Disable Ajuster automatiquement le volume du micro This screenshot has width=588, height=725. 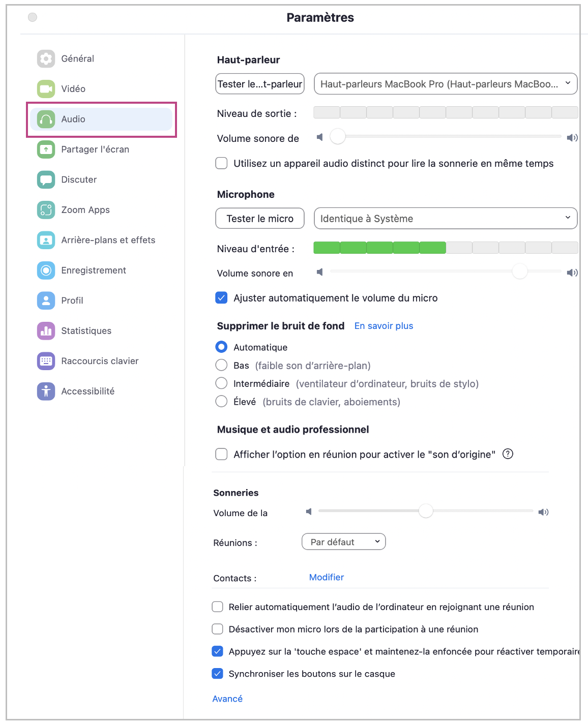(221, 298)
